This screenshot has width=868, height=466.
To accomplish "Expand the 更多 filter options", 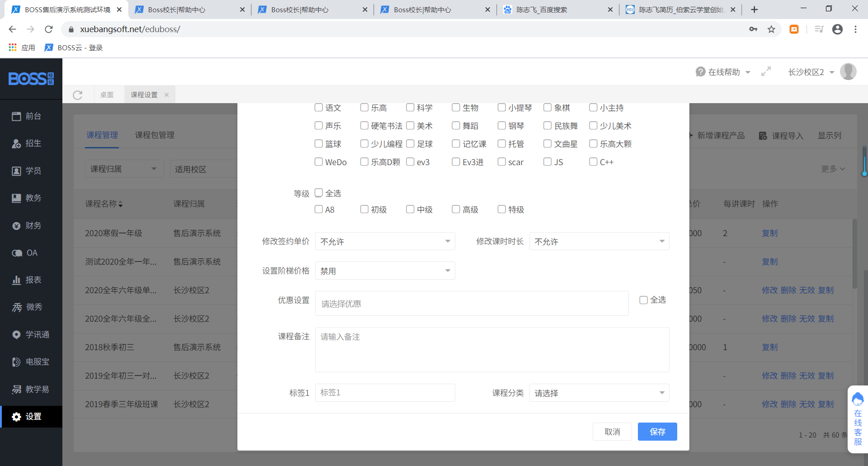I will click(833, 169).
